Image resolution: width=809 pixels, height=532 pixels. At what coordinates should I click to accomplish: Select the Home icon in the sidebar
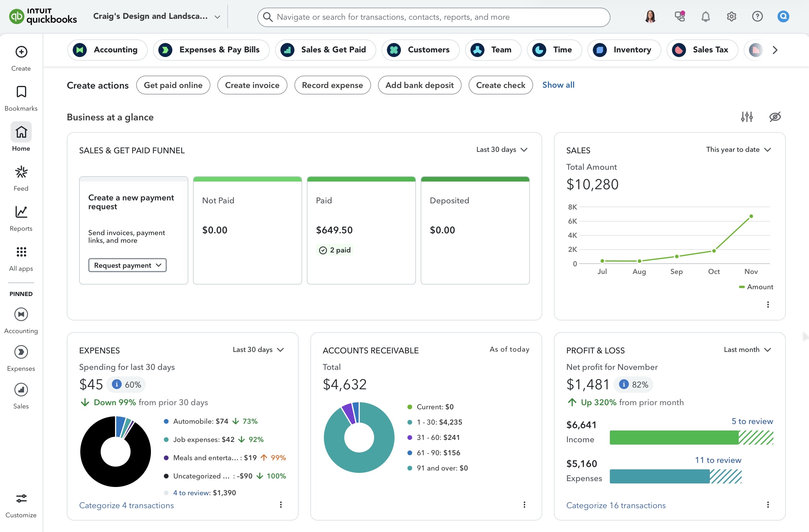(x=21, y=132)
